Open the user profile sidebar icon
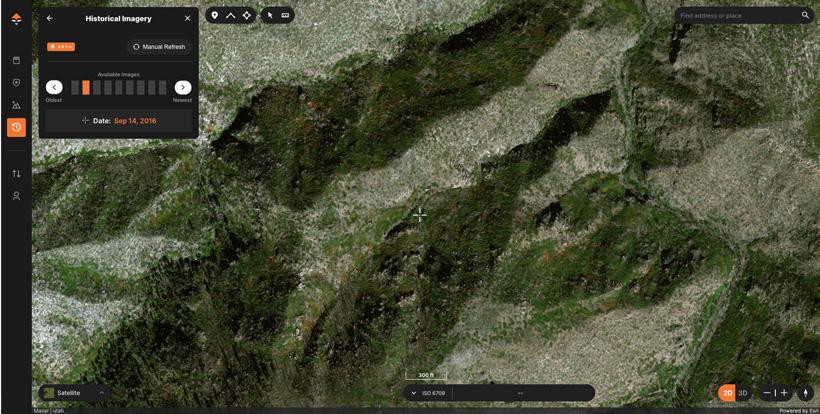This screenshot has height=414, width=820. (x=16, y=196)
